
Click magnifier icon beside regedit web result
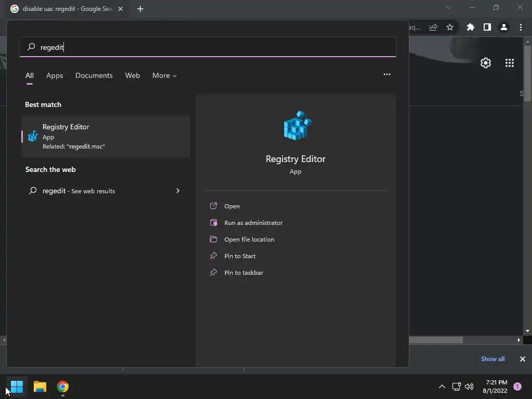pyautogui.click(x=33, y=190)
